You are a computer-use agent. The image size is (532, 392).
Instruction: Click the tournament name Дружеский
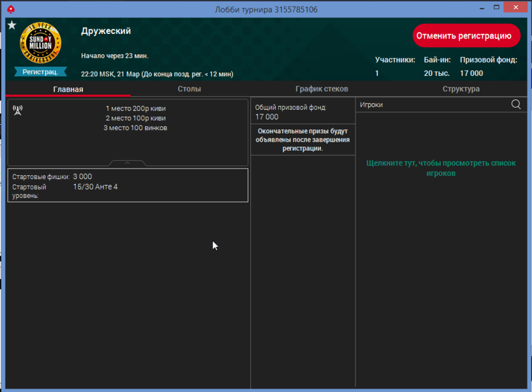click(106, 31)
